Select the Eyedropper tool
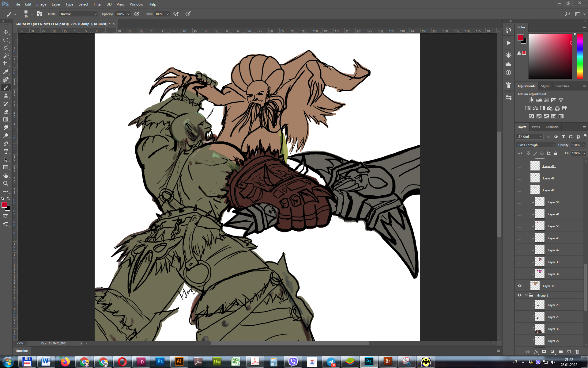 [6, 72]
